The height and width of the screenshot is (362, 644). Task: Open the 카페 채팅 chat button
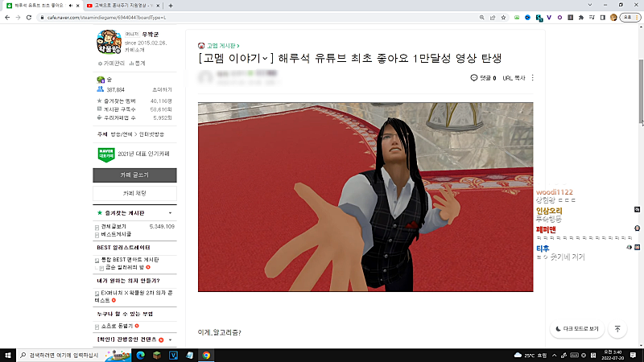pos(134,193)
